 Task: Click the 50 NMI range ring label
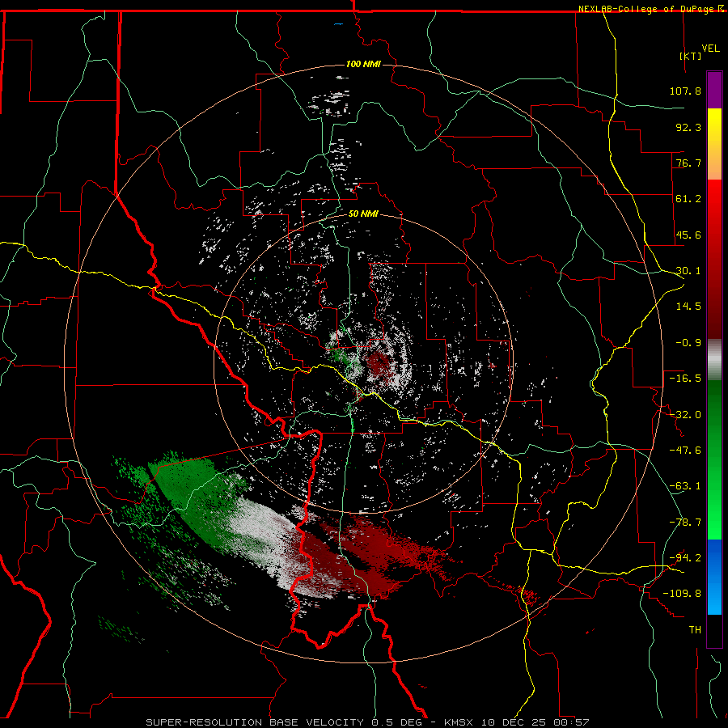[363, 214]
